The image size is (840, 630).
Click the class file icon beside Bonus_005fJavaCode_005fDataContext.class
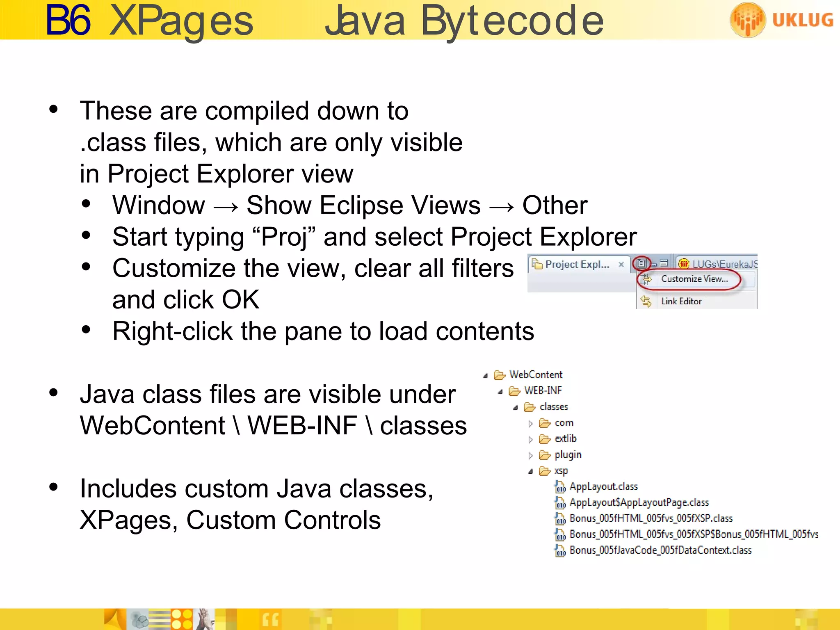pos(560,551)
